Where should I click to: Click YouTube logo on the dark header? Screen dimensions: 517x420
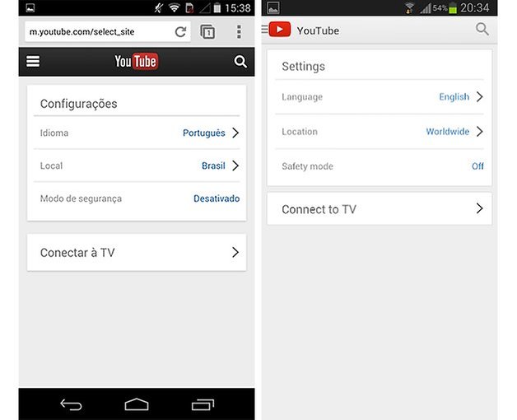click(136, 62)
